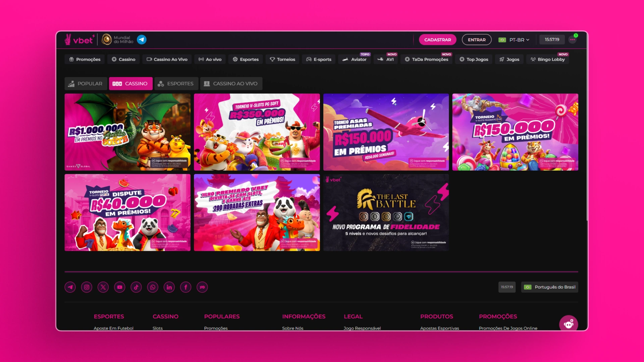
Task: Open the Torneio V-Slots PG Soft R$350.000 banner
Action: pyautogui.click(x=257, y=132)
